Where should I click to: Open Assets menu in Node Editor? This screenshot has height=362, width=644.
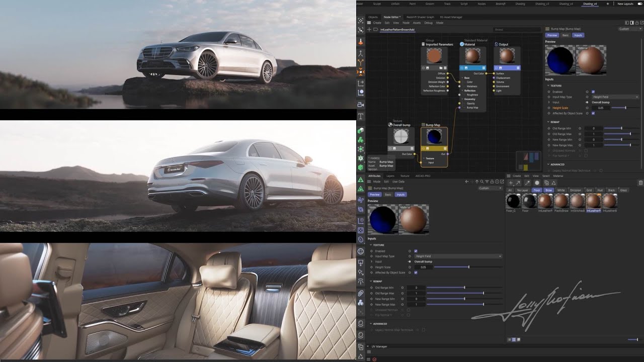(417, 23)
